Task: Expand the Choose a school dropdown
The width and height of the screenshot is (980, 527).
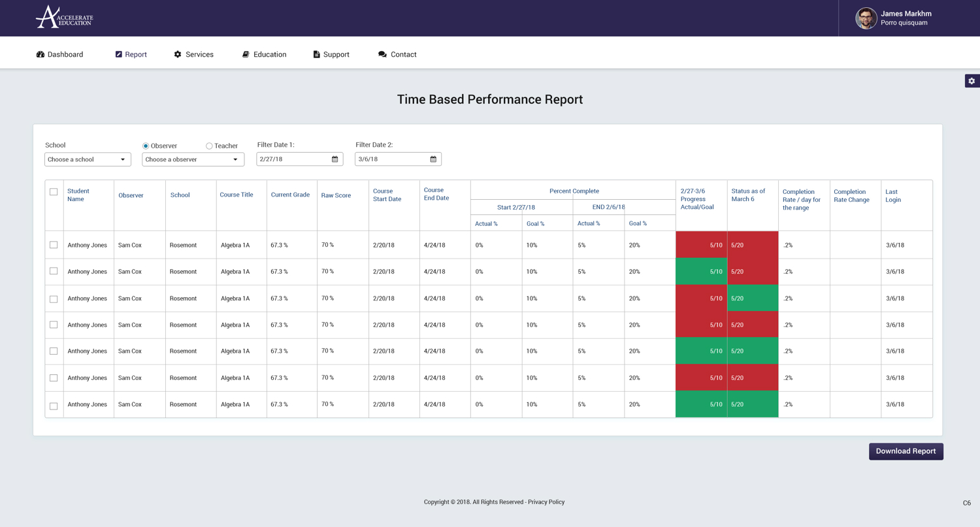Action: point(88,159)
